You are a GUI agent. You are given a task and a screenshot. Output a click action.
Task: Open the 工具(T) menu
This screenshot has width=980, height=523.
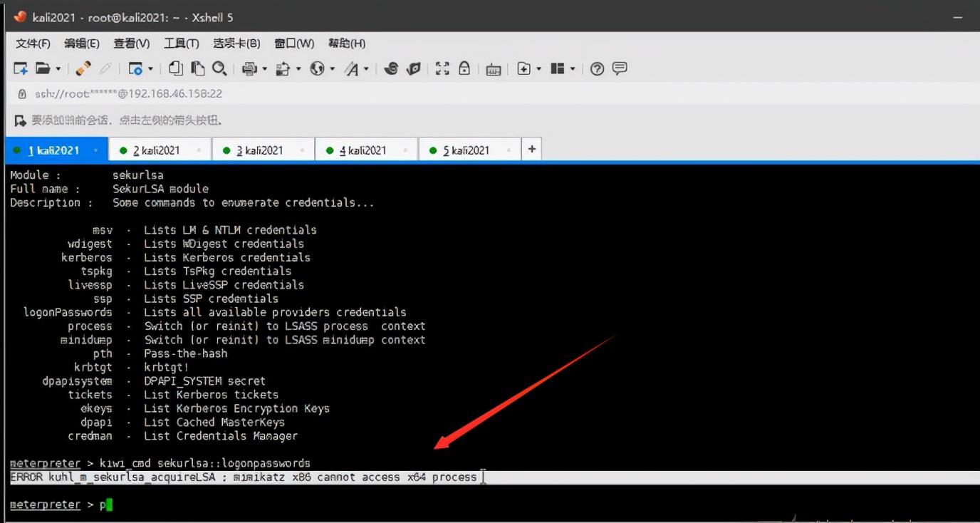182,43
